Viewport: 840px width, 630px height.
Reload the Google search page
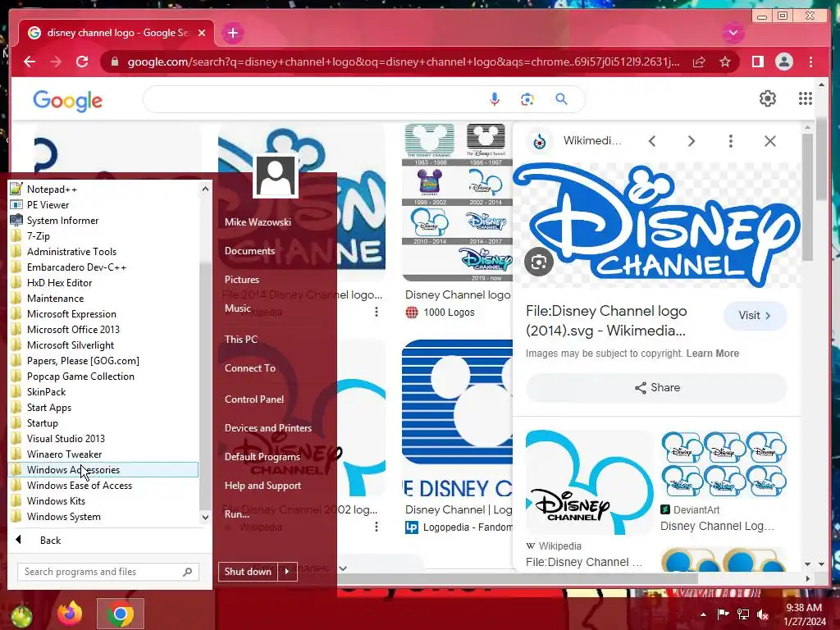click(x=82, y=62)
